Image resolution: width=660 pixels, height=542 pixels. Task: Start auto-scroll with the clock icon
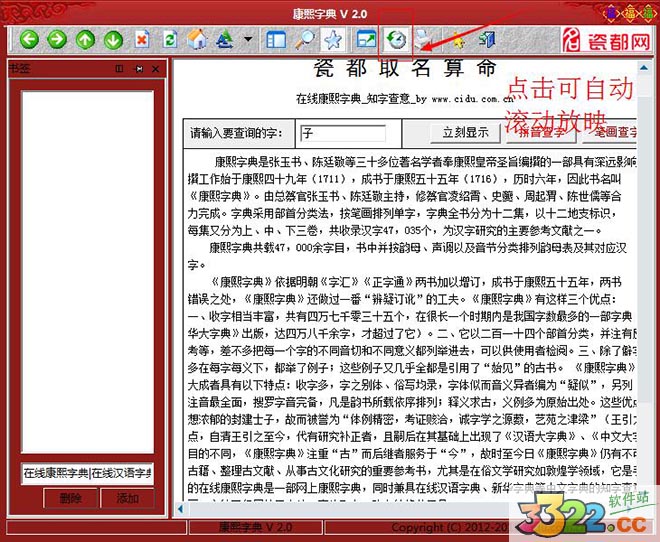(x=396, y=40)
